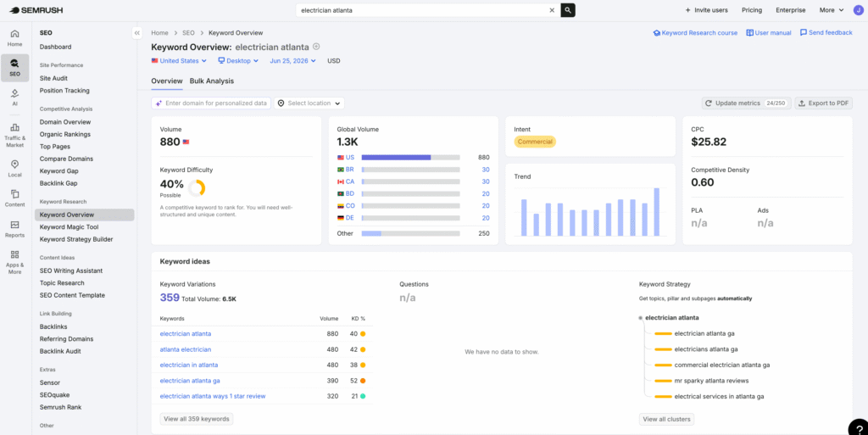Click the DE country link
The height and width of the screenshot is (435, 868).
tap(350, 218)
